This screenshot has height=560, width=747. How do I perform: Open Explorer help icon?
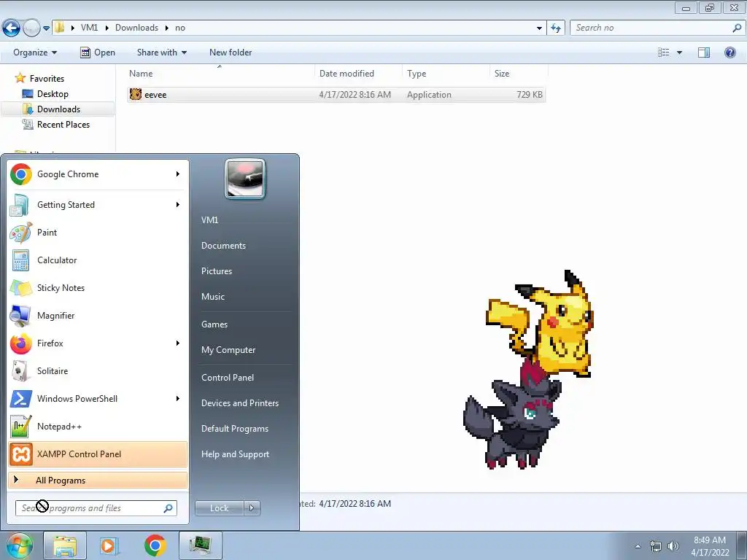pyautogui.click(x=729, y=52)
